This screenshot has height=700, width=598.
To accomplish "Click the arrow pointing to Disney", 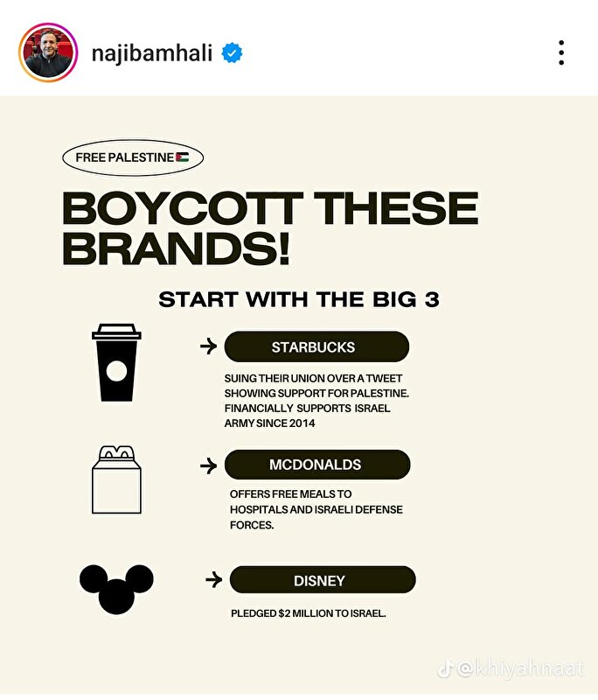I will click(213, 580).
